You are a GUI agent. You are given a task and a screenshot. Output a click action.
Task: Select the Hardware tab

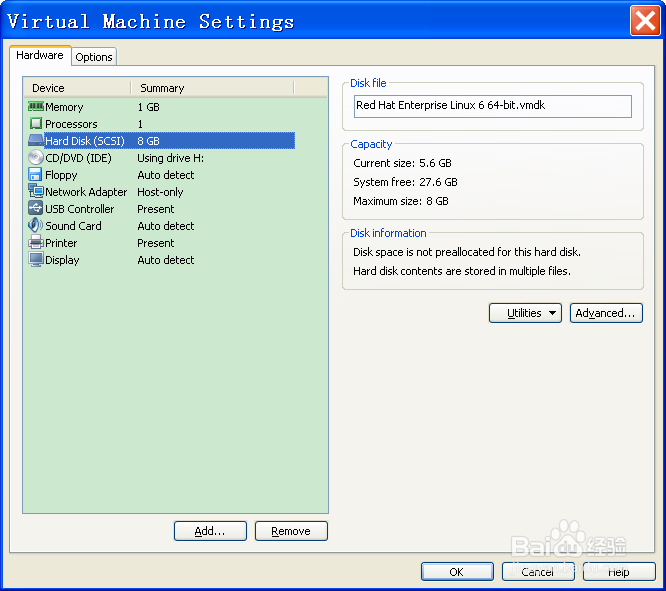tap(40, 55)
